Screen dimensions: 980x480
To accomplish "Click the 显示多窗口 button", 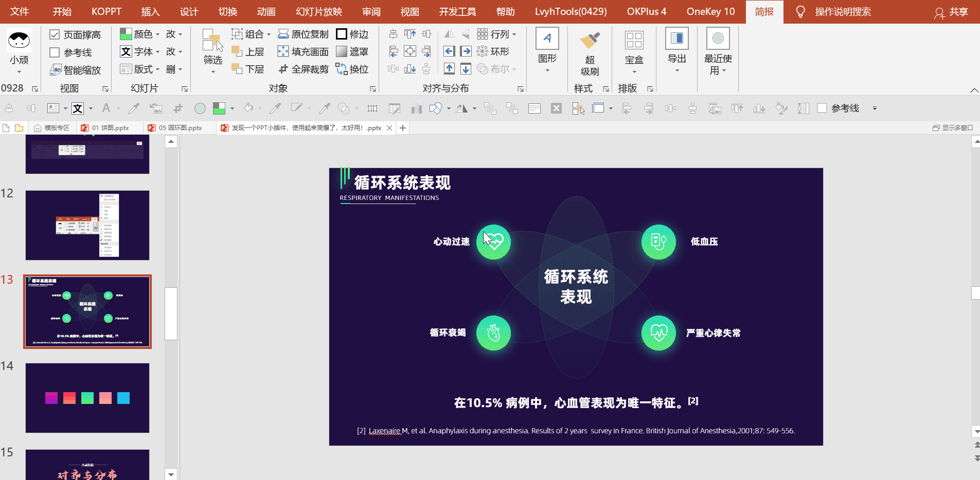I will click(953, 128).
